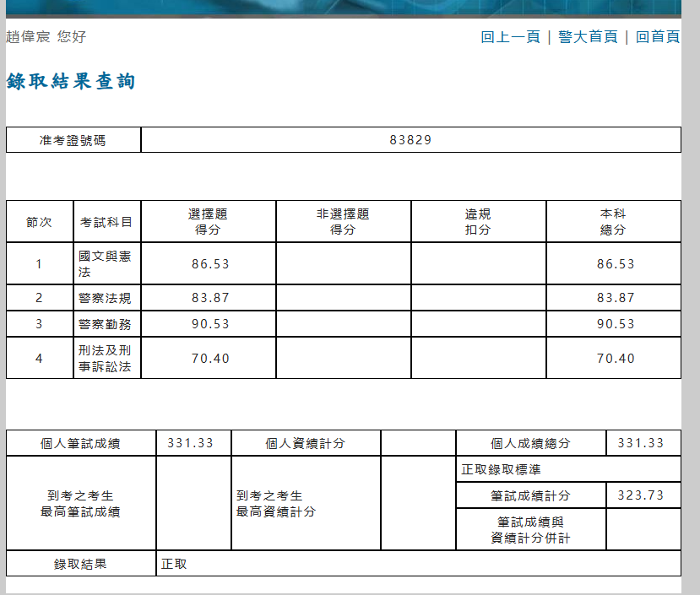
Task: Select subject 警察法規
Action: click(105, 298)
